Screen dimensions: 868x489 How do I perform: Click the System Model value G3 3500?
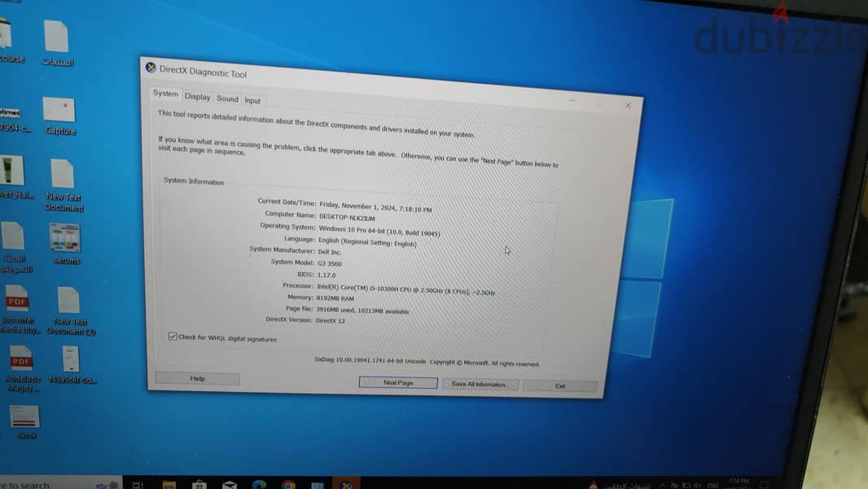[x=330, y=263]
